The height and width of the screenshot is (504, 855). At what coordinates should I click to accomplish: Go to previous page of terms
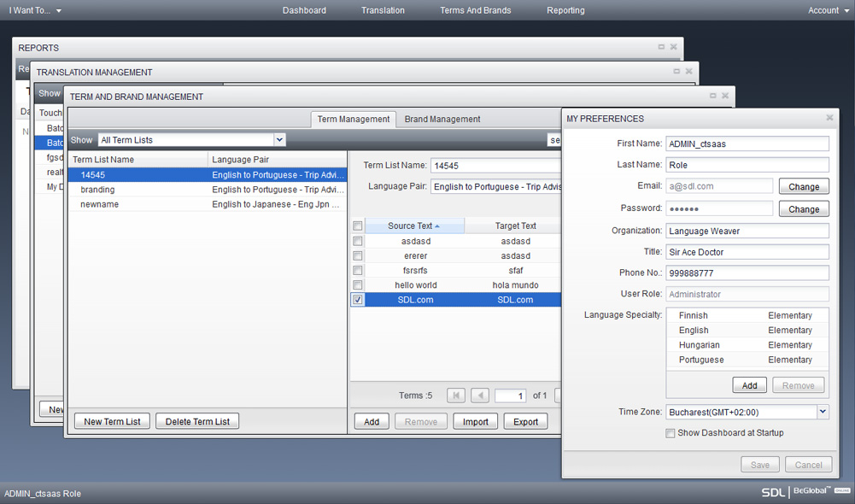click(480, 396)
